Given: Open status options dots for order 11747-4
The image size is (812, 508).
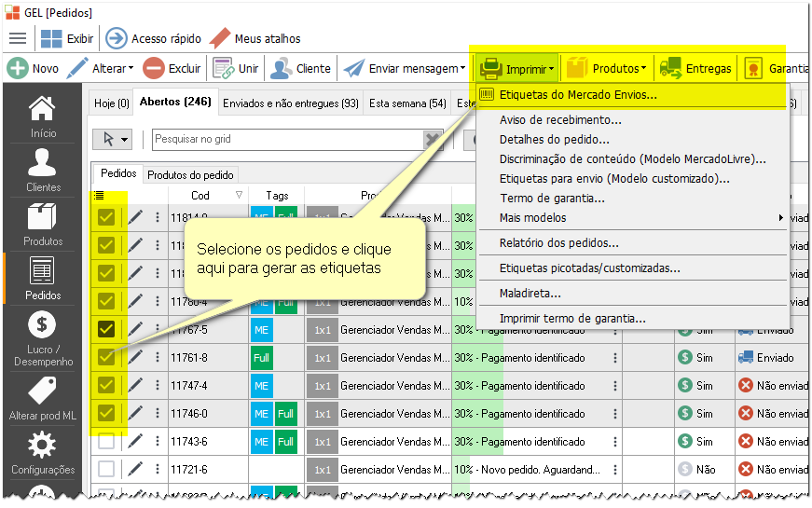Looking at the screenshot, I should [x=614, y=385].
